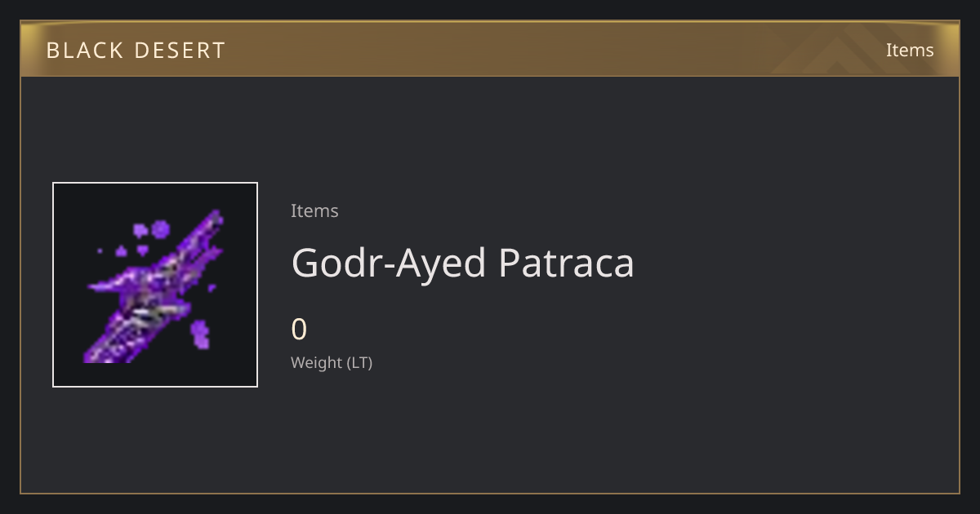Viewport: 980px width, 514px height.
Task: Click the tiny purple speck left of the blade
Action: [x=100, y=250]
